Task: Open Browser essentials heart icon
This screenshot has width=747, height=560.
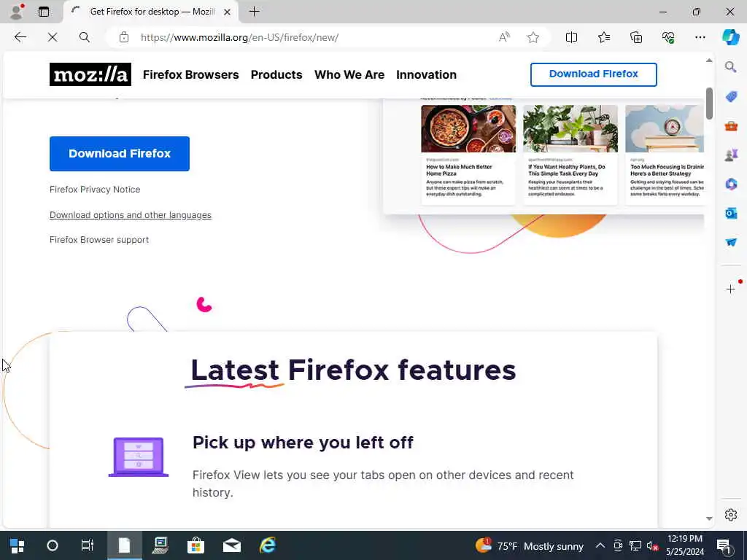Action: [668, 37]
